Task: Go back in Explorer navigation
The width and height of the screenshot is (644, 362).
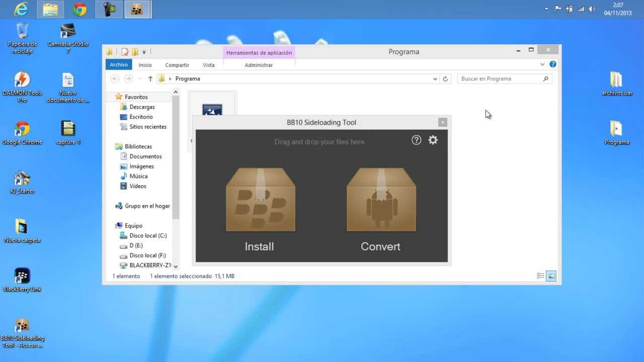Action: tap(115, 78)
